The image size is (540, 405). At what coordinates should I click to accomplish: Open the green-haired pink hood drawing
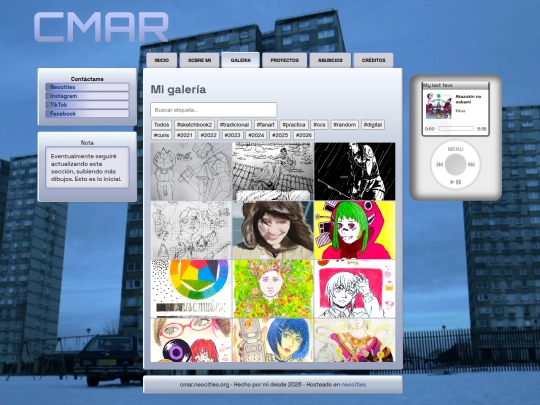click(x=354, y=230)
